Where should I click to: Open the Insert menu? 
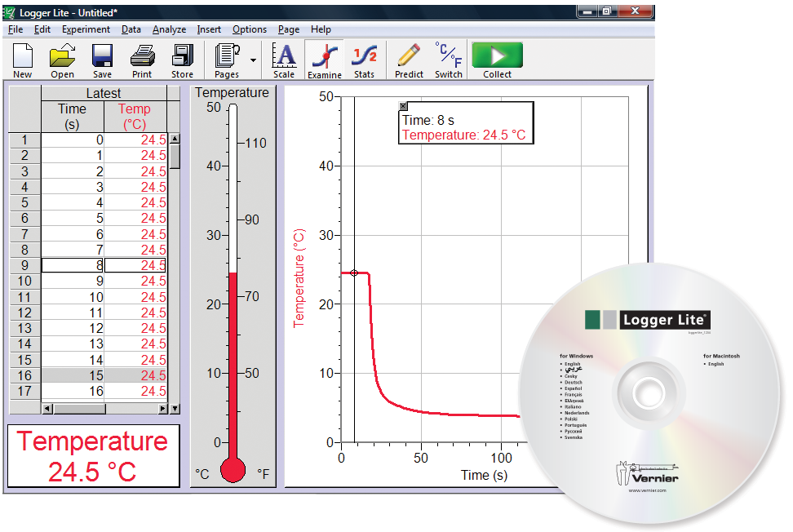click(x=209, y=29)
